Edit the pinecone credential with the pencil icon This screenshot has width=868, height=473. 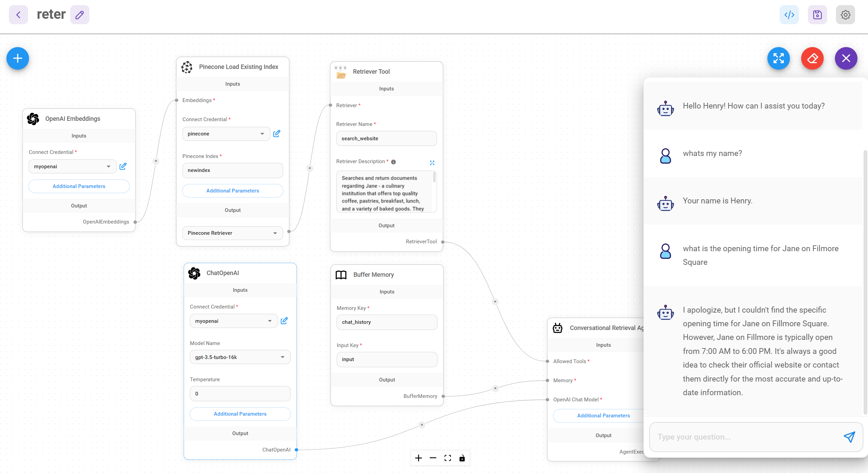click(x=277, y=133)
